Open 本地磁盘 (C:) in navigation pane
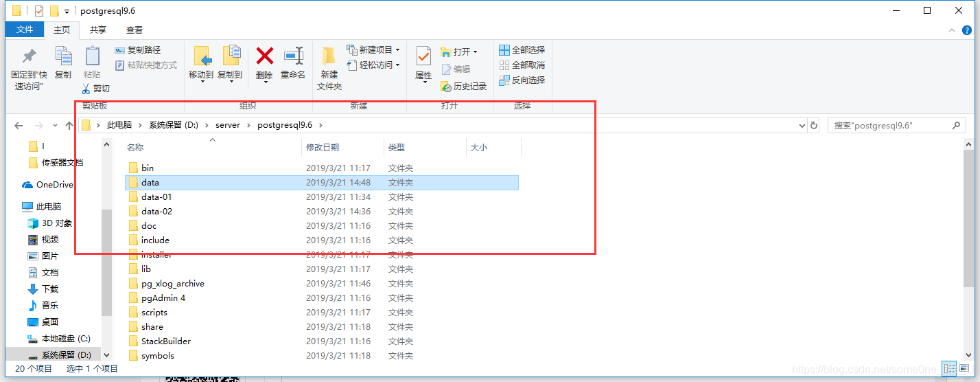Screen dimensions: 980x382 (59, 338)
